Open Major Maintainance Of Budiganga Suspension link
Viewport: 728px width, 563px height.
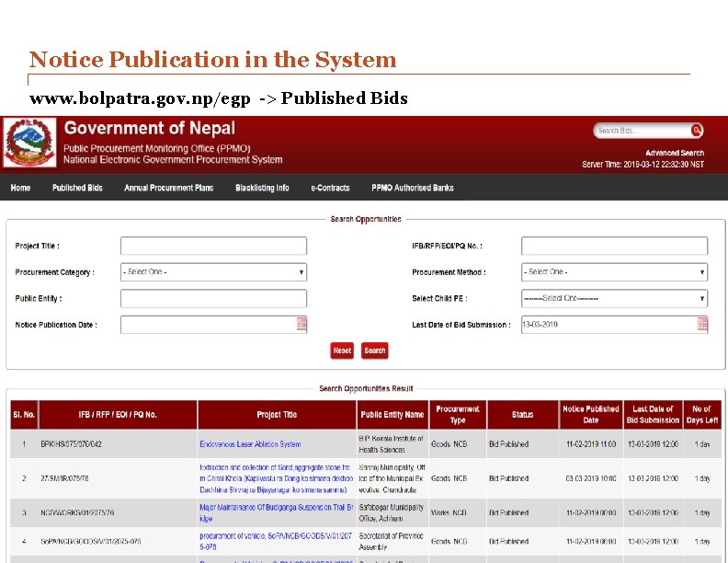[x=277, y=512]
